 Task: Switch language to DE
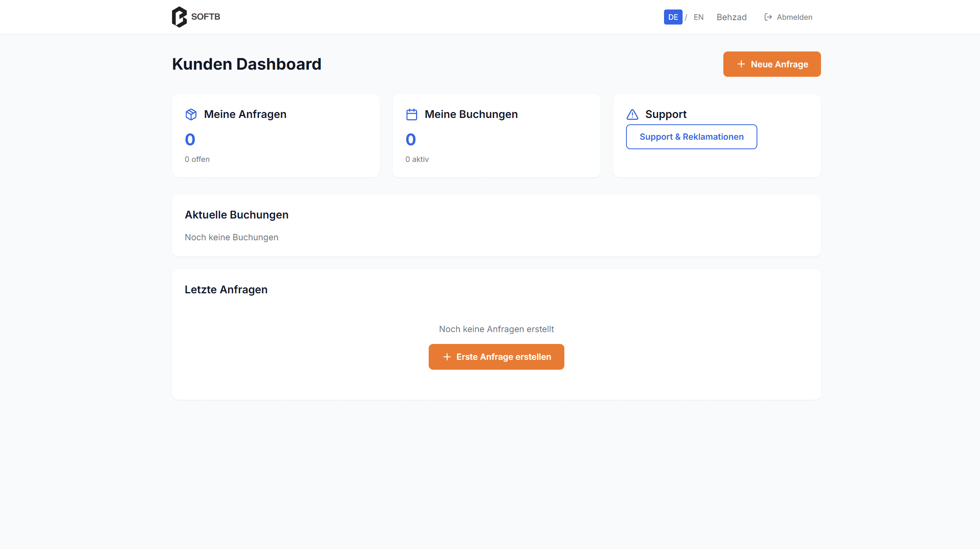coord(673,17)
